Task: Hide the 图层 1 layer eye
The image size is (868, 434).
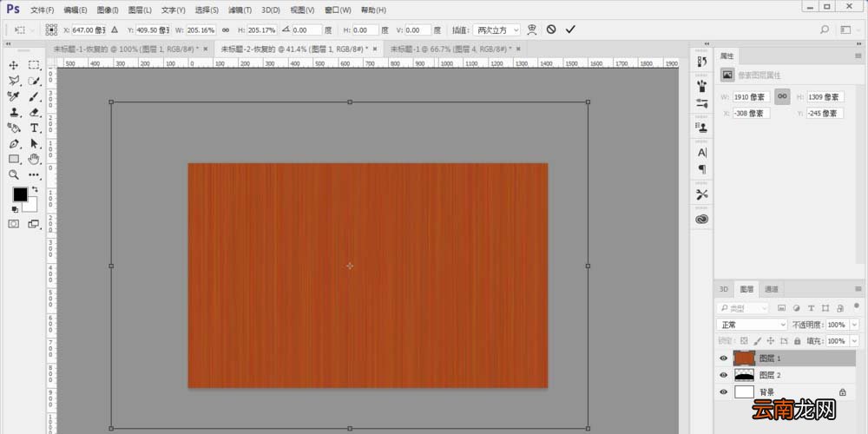Action: [x=723, y=358]
